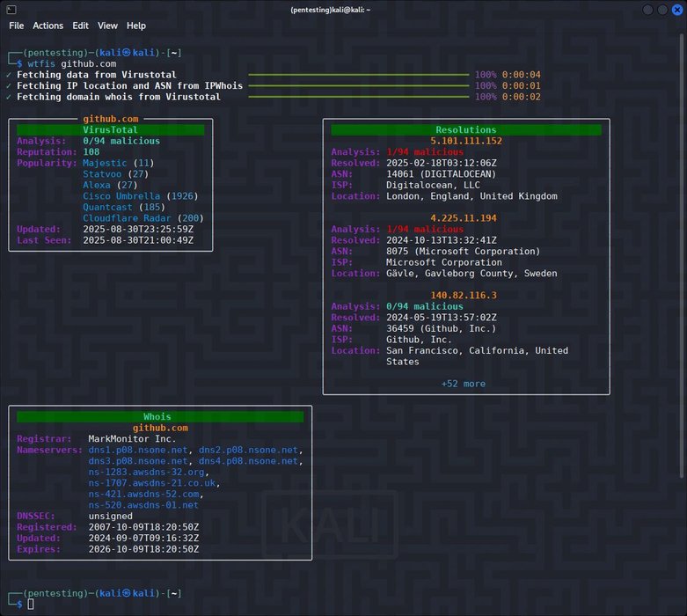Click the orange github.com title above VirusTotal
The image size is (687, 616).
(x=111, y=119)
